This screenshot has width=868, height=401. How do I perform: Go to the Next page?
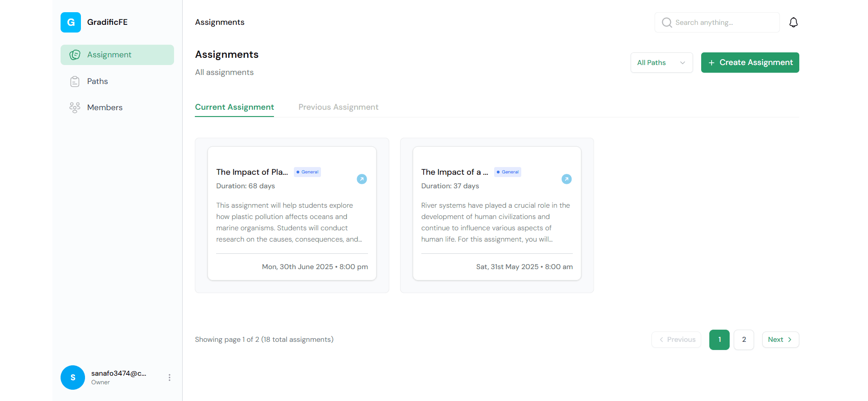click(x=780, y=340)
